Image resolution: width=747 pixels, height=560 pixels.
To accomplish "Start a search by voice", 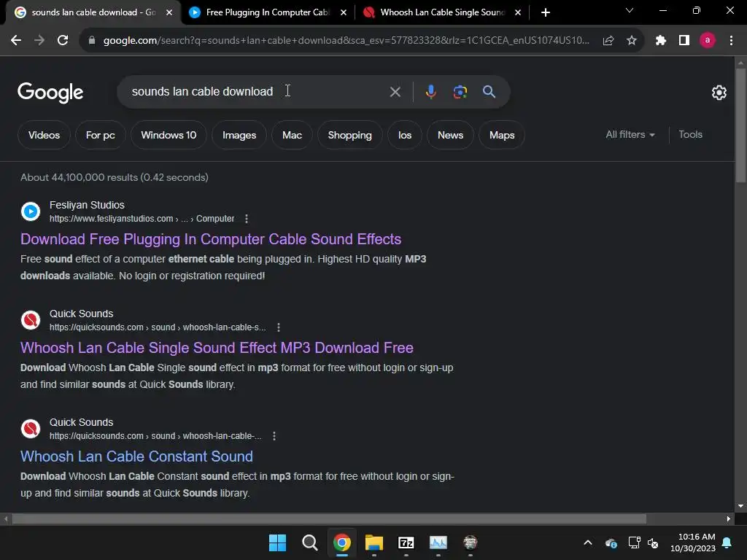I will [x=430, y=92].
